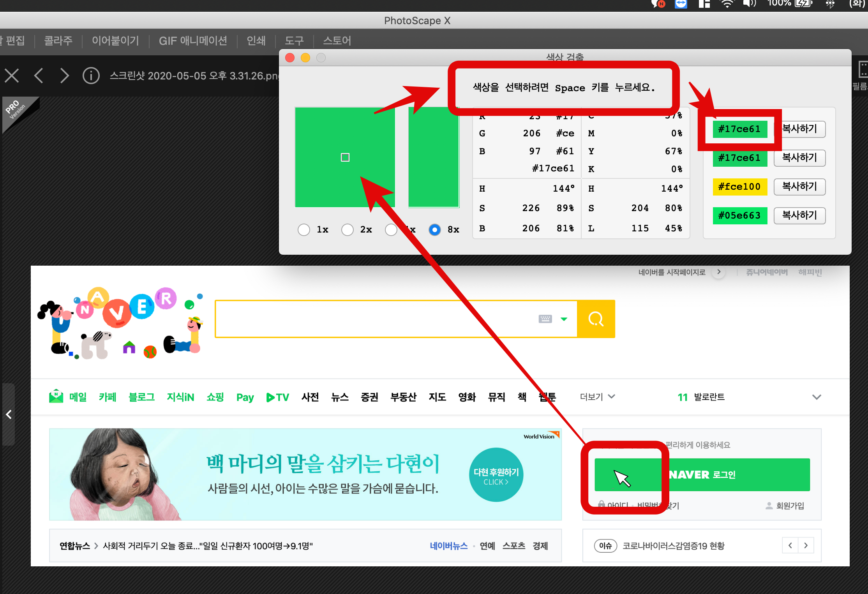Viewport: 868px width, 594px height.
Task: Expand the left side panel arrow
Action: coord(9,414)
